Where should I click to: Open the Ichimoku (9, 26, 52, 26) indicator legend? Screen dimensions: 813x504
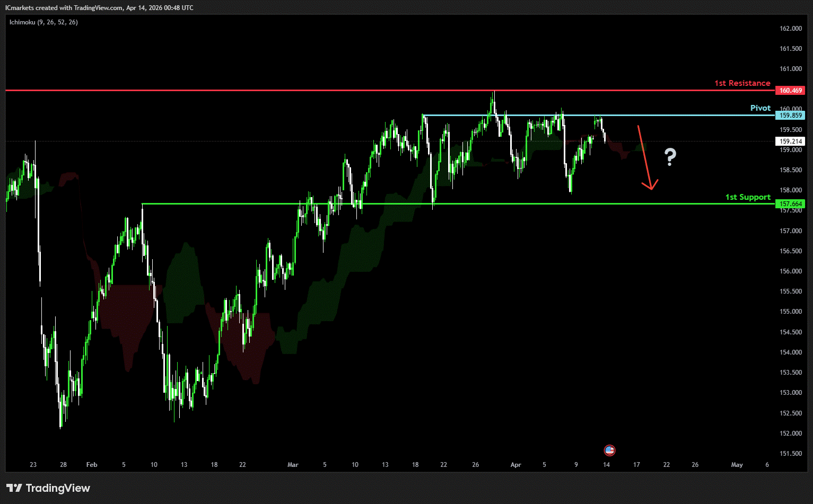(x=43, y=22)
